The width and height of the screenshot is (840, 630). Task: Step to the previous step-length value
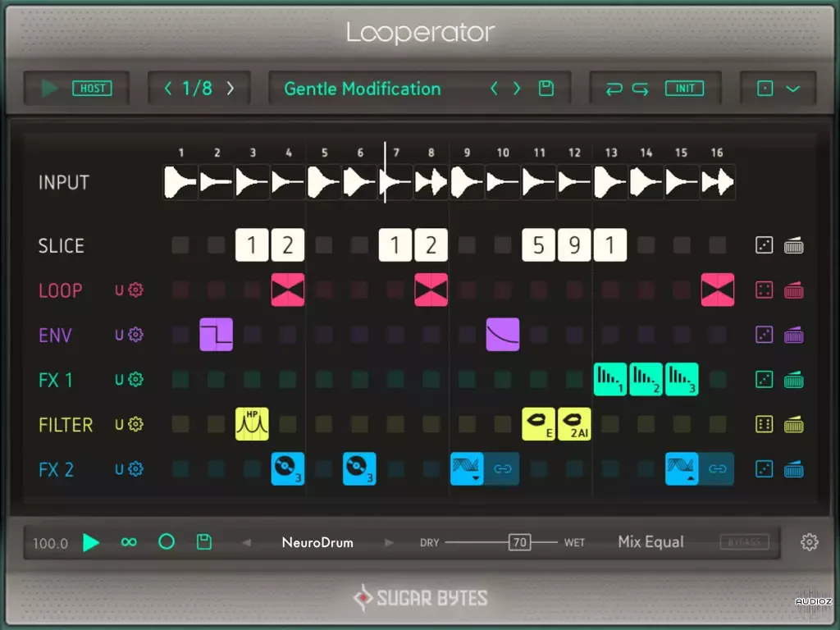168,89
